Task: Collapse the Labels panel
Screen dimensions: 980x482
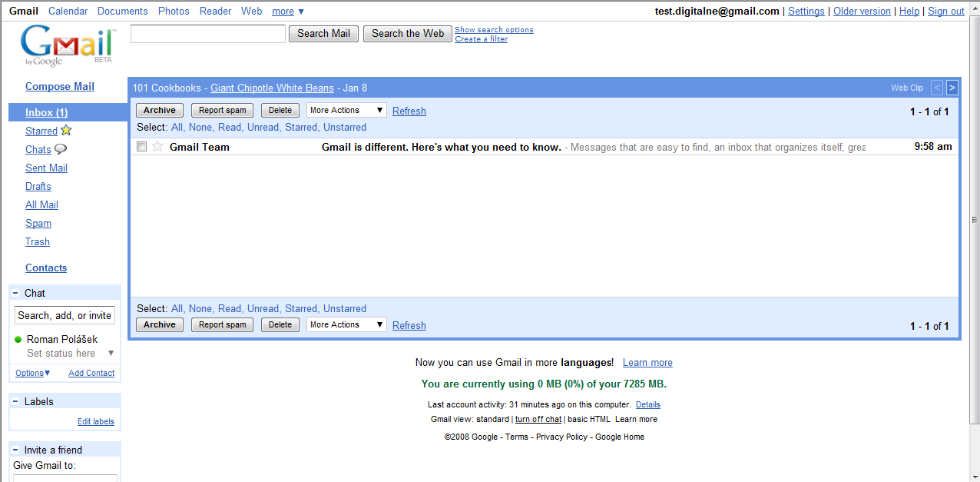Action: [x=15, y=401]
